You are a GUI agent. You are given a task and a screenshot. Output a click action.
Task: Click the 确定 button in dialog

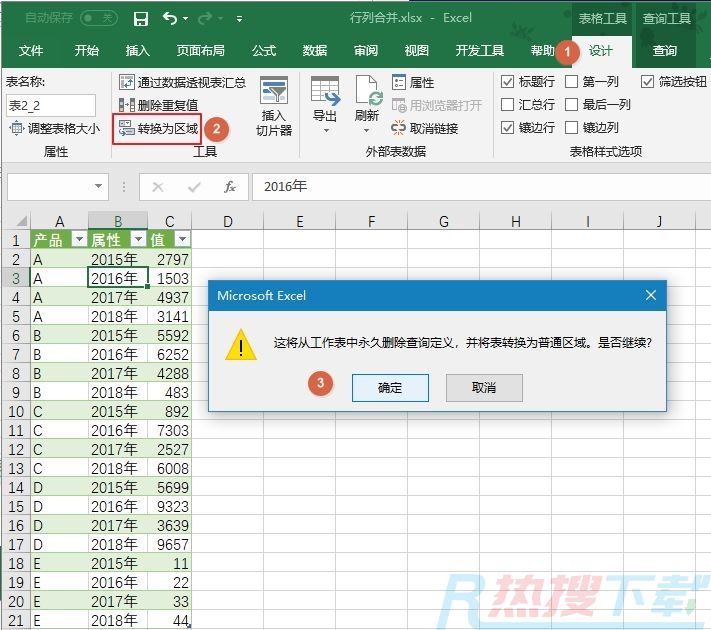coord(390,388)
